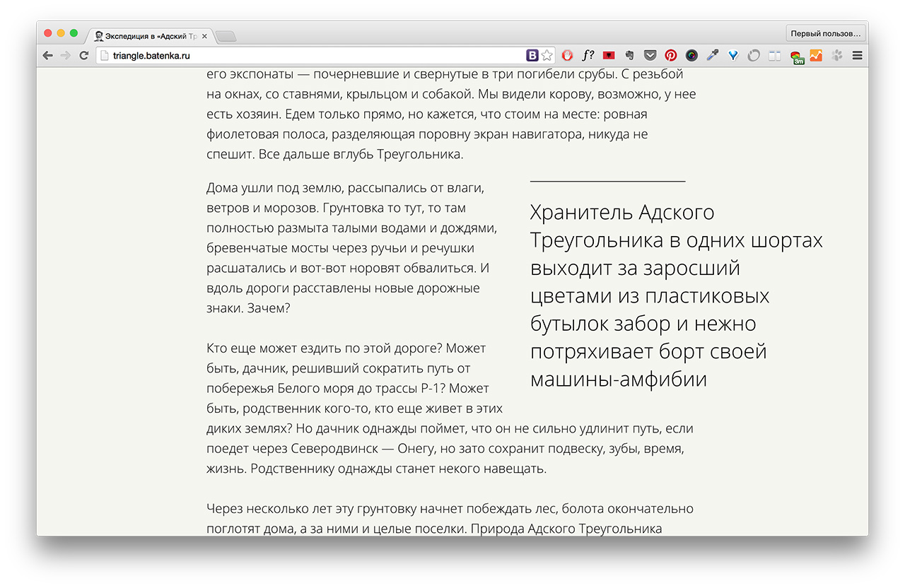Image resolution: width=905 pixels, height=588 pixels.
Task: Open the AdBlock red stop-hand extension
Action: 567,55
